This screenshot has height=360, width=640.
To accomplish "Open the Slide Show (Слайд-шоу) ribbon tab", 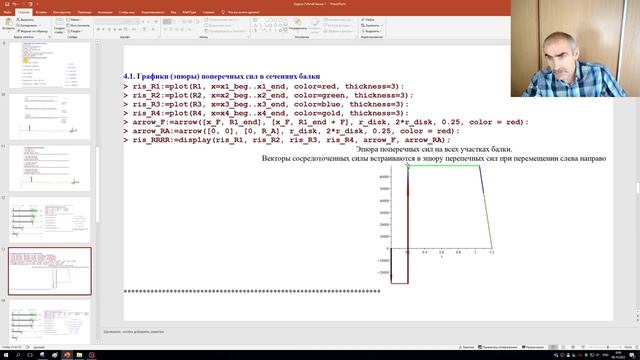I will [x=127, y=12].
